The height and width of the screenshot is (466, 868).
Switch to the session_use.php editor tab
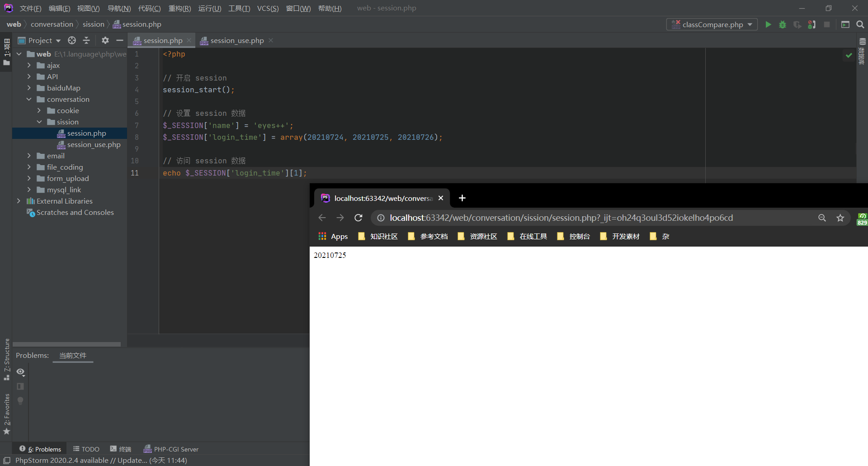pyautogui.click(x=236, y=40)
